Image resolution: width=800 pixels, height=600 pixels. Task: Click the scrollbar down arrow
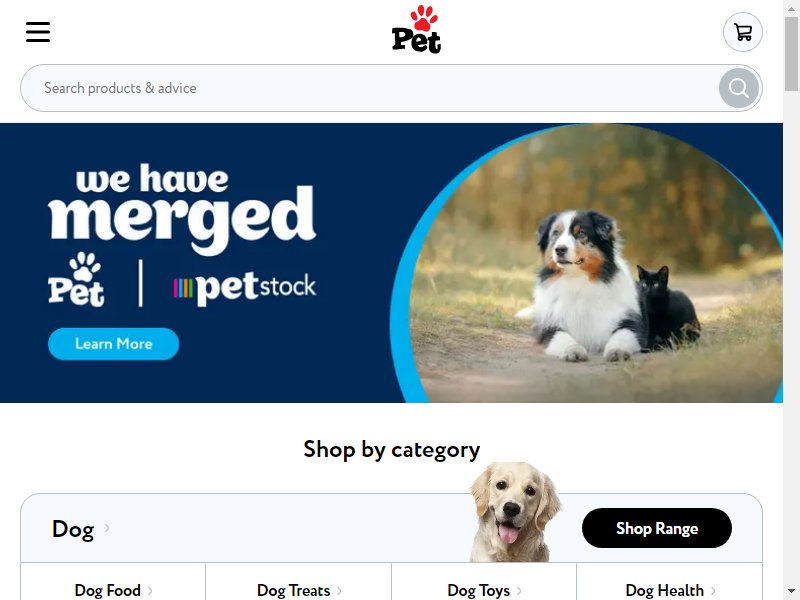click(792, 592)
